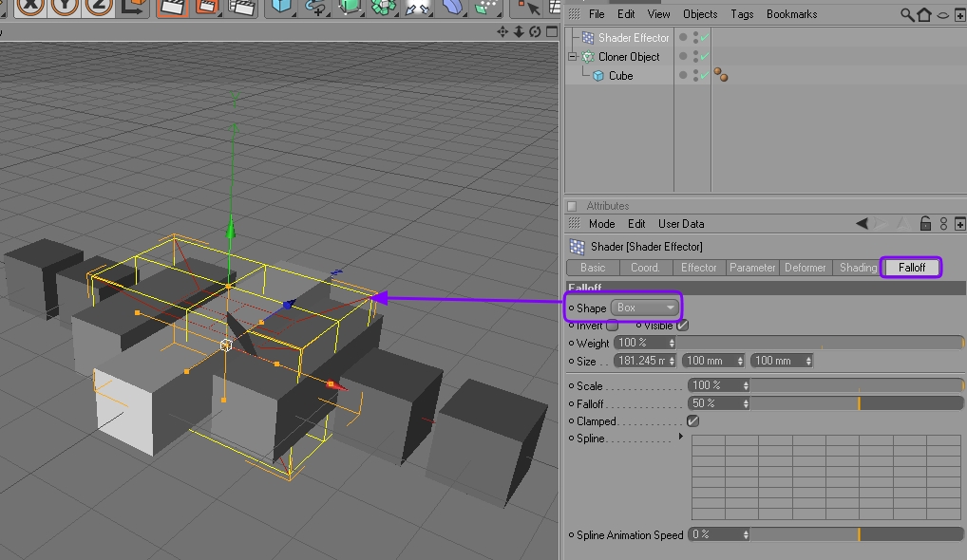
Task: Switch to the Effector tab
Action: pyautogui.click(x=699, y=268)
